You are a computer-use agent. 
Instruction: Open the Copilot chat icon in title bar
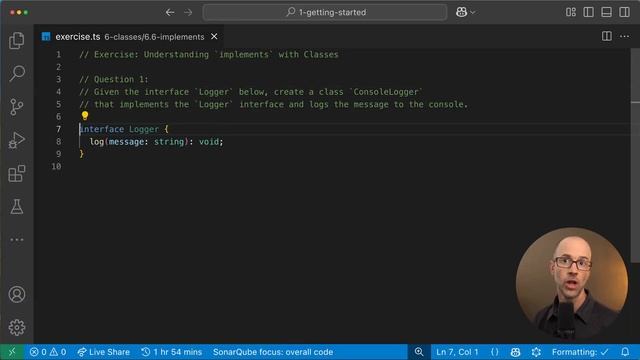(461, 12)
